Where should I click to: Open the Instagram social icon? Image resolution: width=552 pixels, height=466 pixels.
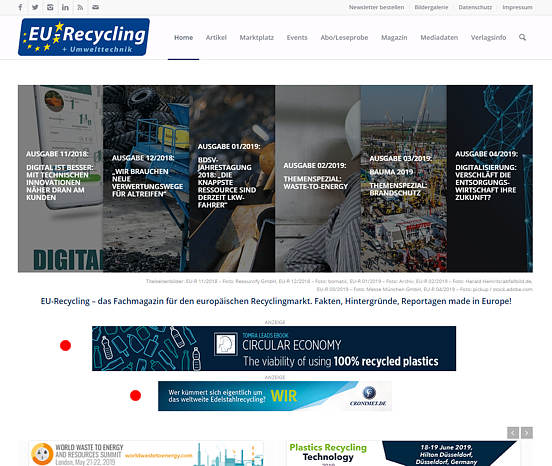[x=50, y=7]
